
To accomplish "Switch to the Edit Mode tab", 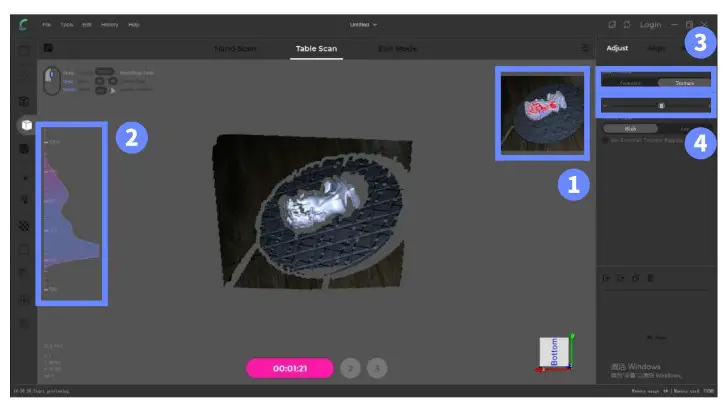I will tap(397, 49).
